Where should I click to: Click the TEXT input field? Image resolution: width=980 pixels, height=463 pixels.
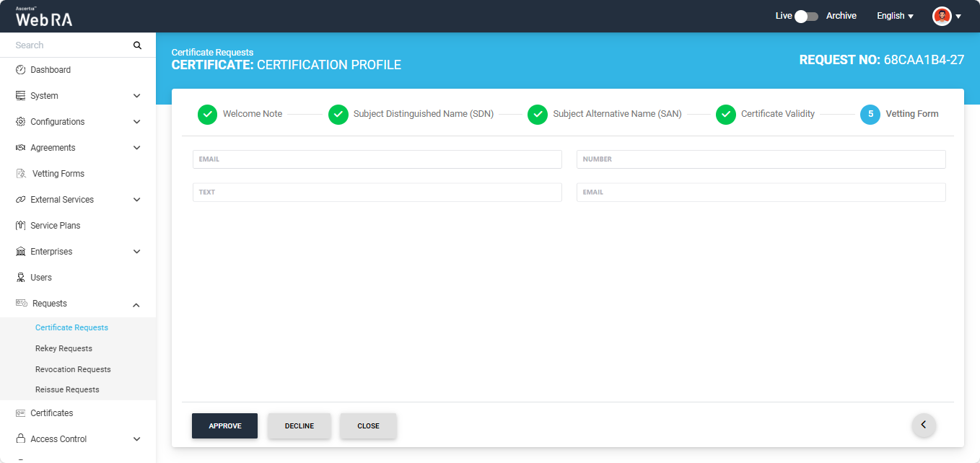[x=377, y=193]
